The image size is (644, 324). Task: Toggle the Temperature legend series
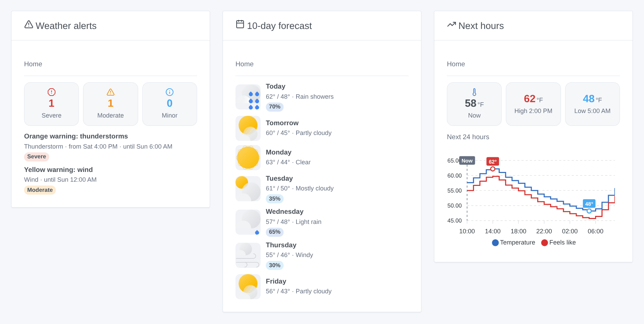pos(514,242)
